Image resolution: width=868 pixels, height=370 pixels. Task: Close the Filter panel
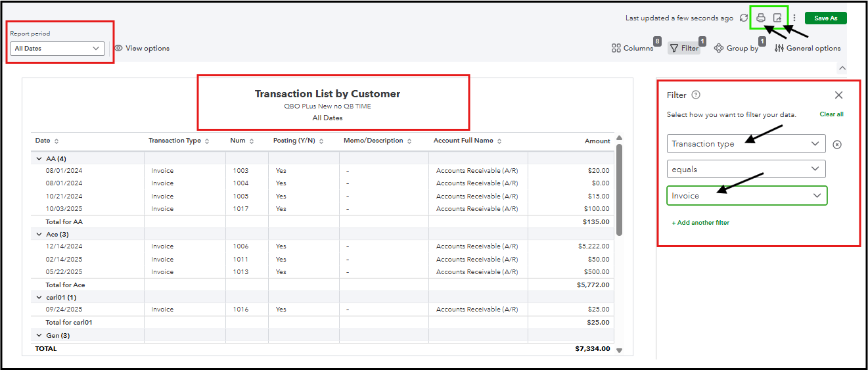pyautogui.click(x=838, y=95)
